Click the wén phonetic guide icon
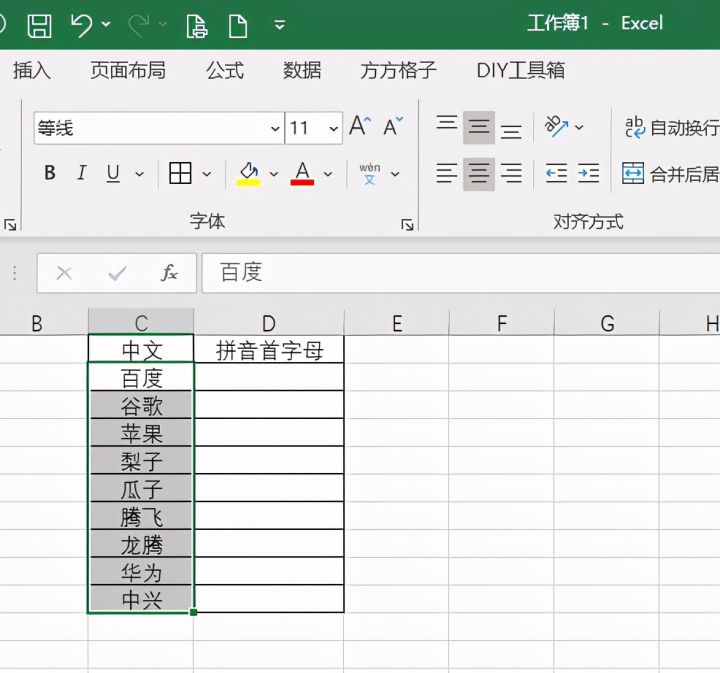 pyautogui.click(x=370, y=174)
